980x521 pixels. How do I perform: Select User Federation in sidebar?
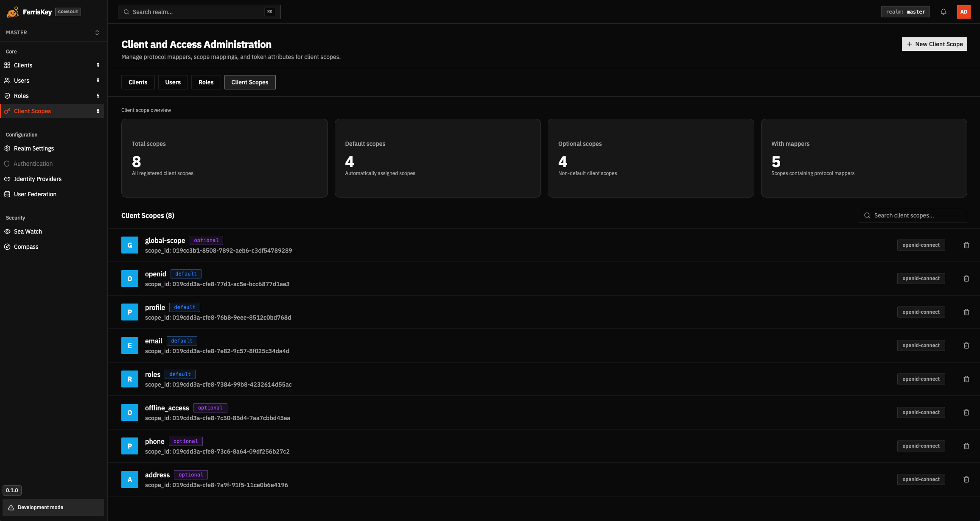coord(35,194)
